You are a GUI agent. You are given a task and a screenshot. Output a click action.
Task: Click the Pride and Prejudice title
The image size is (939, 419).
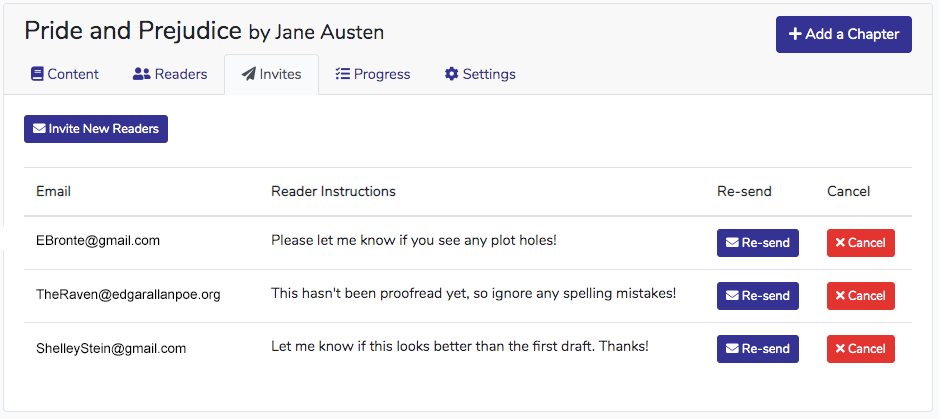(133, 31)
